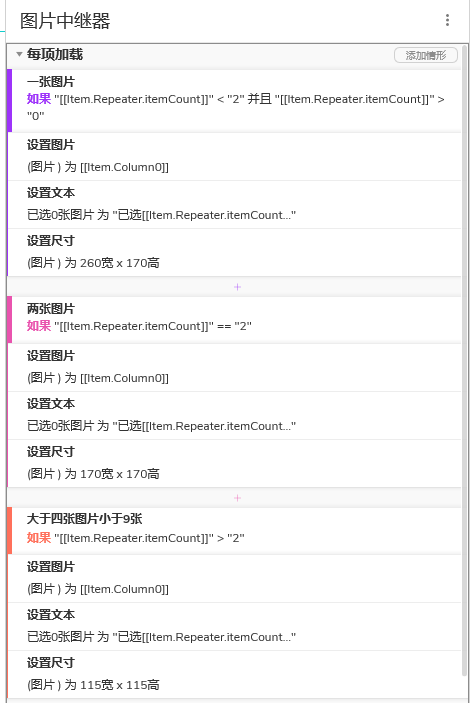Select 设置图片 action under 大于四张图片小于9张 case
The height and width of the screenshot is (703, 470).
[234, 578]
